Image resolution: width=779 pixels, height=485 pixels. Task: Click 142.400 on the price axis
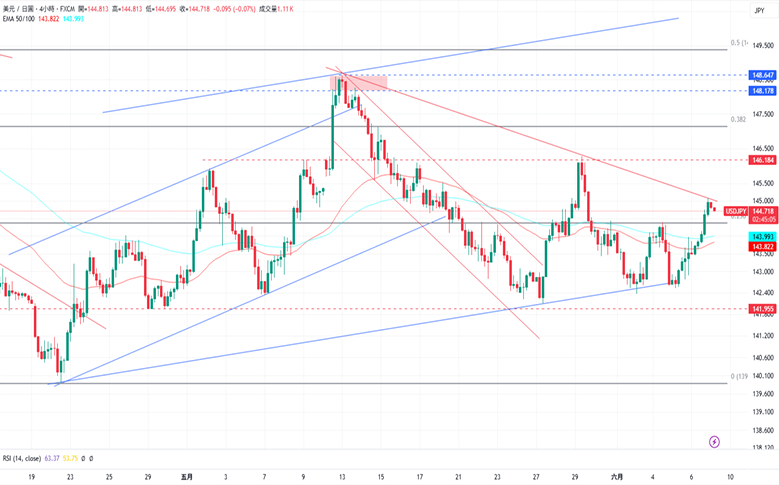[763, 292]
